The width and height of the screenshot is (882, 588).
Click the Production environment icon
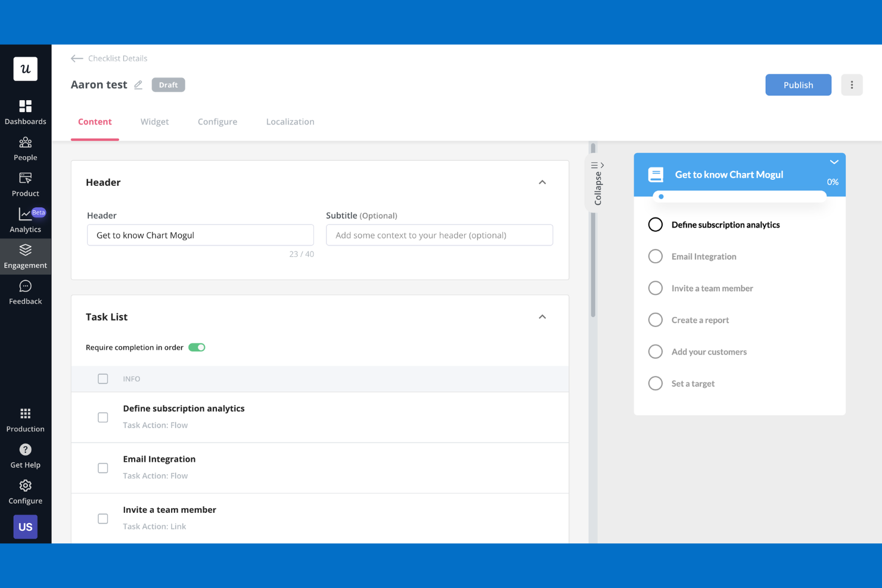(25, 419)
